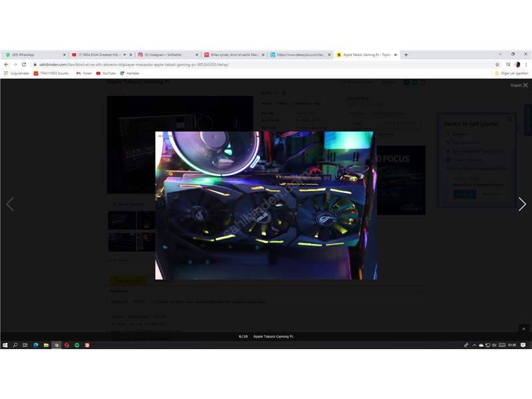Open the taskbar clock showing 01:30

coord(512,345)
